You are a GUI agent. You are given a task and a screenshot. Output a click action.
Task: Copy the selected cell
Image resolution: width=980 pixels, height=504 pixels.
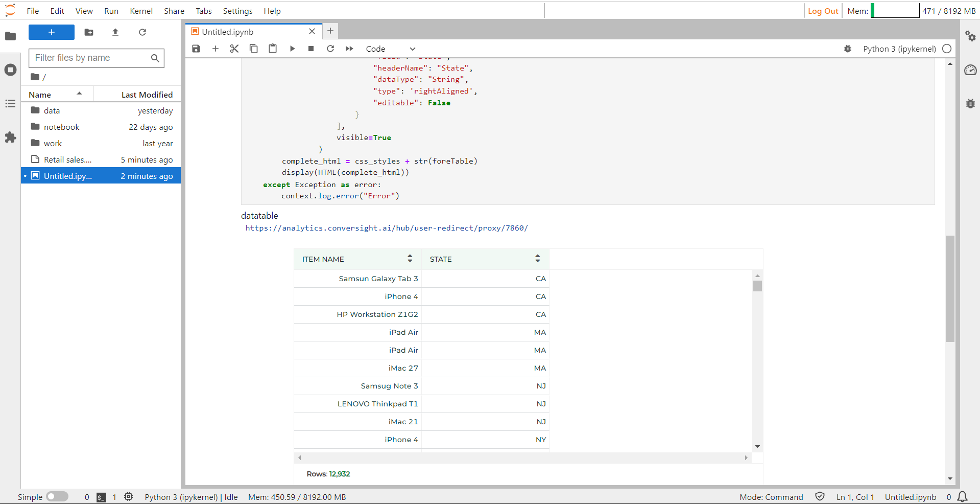pos(254,49)
